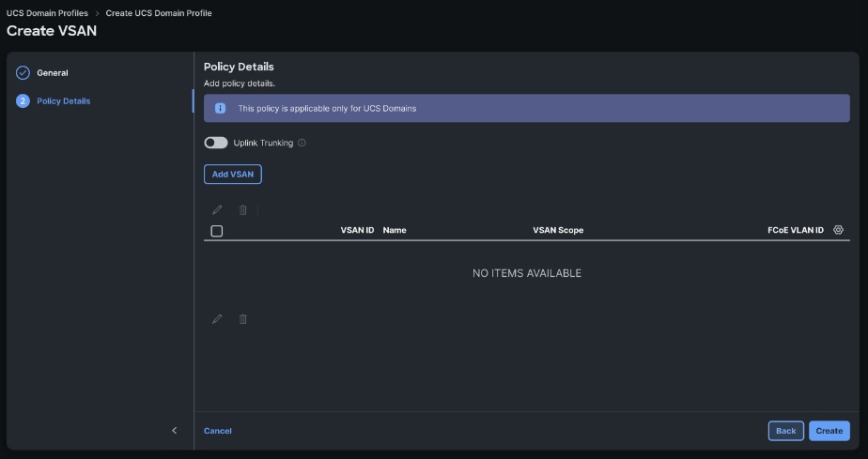Click the Create VSAN page title
The image size is (868, 459).
click(52, 31)
